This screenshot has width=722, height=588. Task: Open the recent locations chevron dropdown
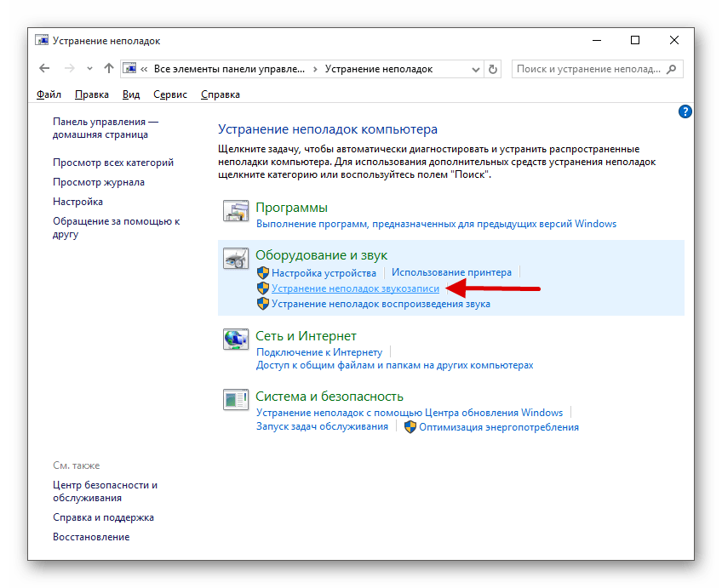coord(89,68)
